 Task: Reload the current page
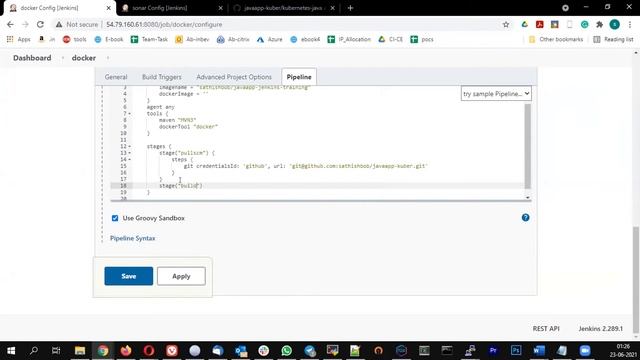click(x=40, y=24)
